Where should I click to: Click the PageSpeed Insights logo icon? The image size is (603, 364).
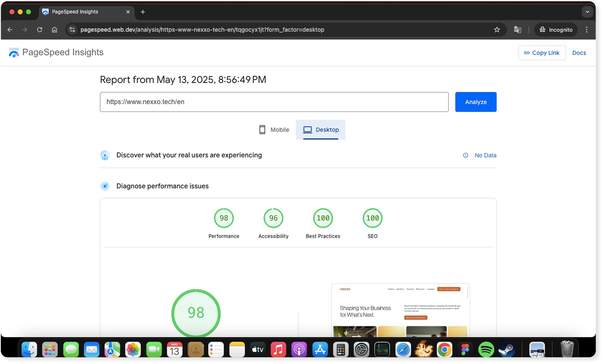click(x=14, y=53)
